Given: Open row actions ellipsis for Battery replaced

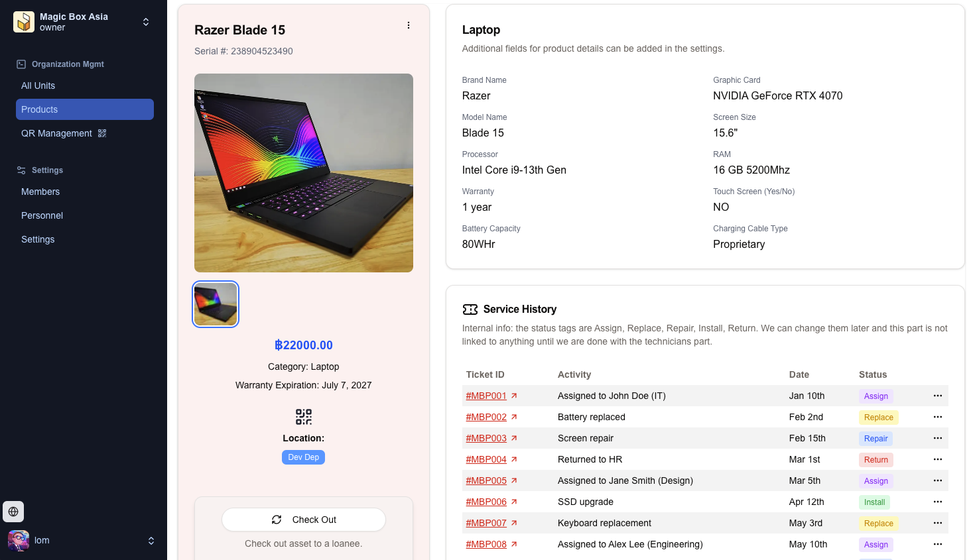Looking at the screenshot, I should tap(937, 417).
